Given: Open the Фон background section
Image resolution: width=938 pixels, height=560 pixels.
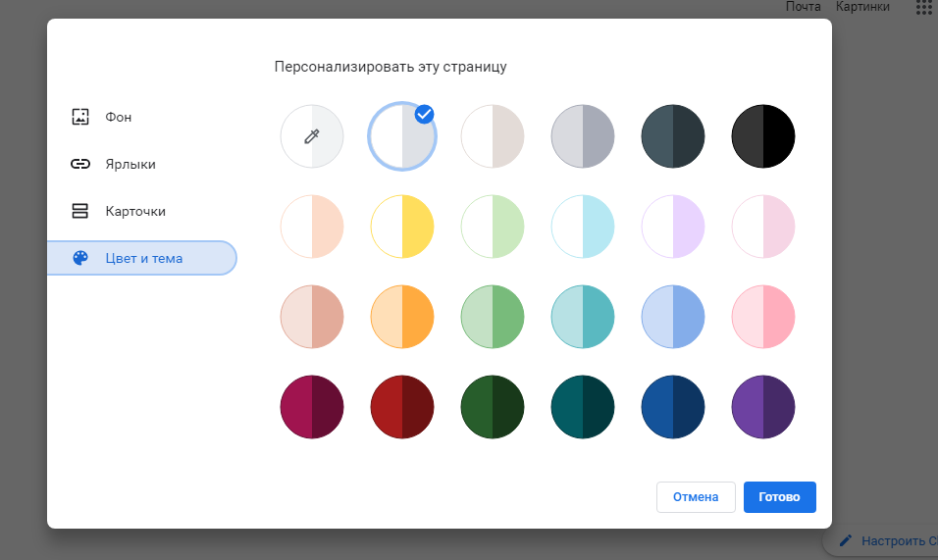Looking at the screenshot, I should (x=118, y=118).
